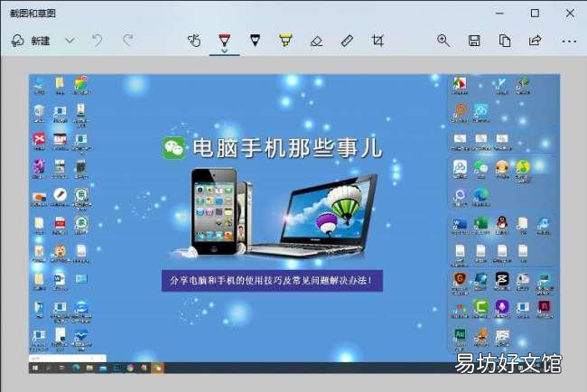Select the red ballpoint pen tool
The height and width of the screenshot is (392, 587).
(x=224, y=40)
